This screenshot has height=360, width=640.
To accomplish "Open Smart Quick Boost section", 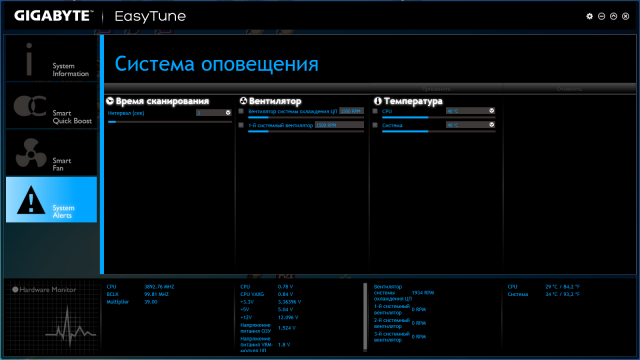I will pyautogui.click(x=51, y=106).
